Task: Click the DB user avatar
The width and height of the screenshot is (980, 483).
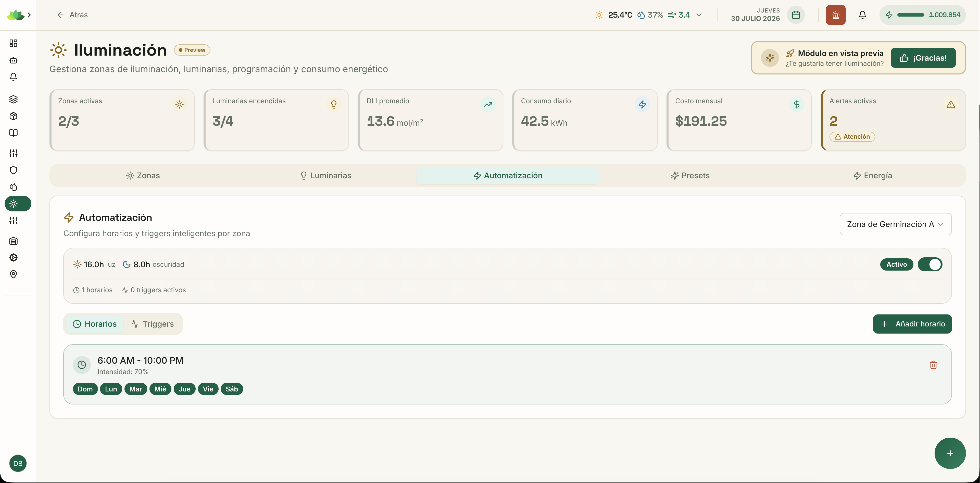Action: point(18,463)
